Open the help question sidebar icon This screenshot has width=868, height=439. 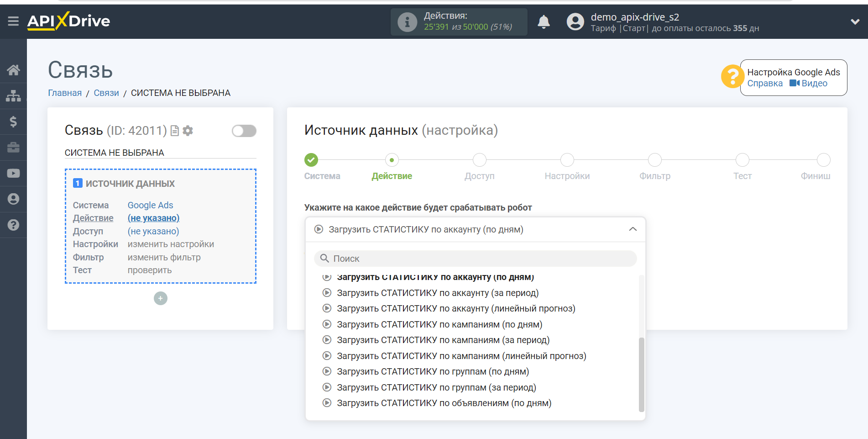[13, 225]
